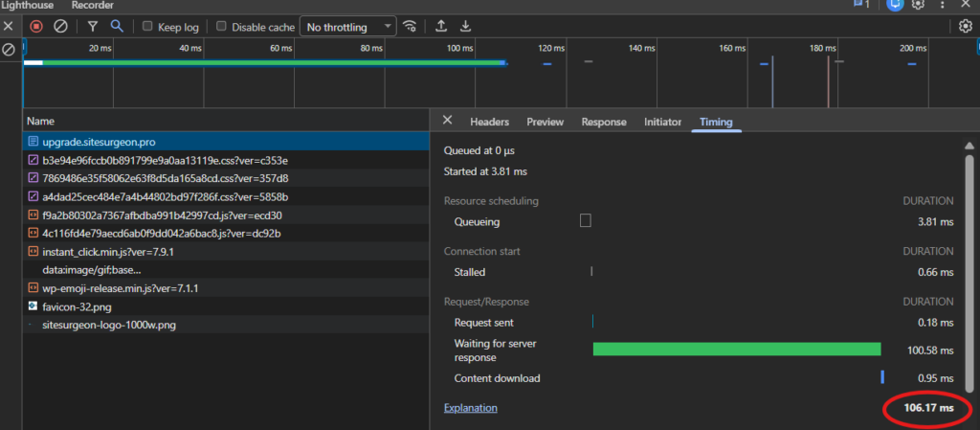Viewport: 980px width, 430px height.
Task: Select request b3e94e96fccb0b891799e9a0aa13119e.css?ver=c353e
Action: tap(226, 160)
